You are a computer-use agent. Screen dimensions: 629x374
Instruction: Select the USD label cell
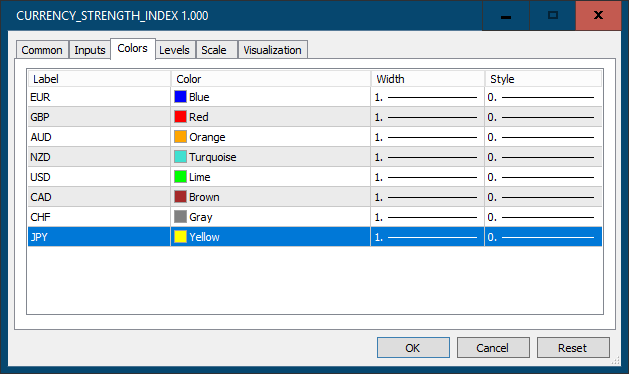[99, 177]
